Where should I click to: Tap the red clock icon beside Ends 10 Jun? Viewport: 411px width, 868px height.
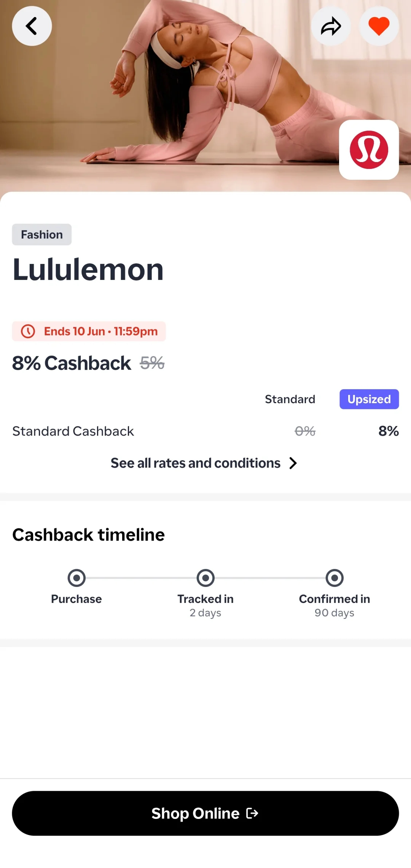[28, 331]
